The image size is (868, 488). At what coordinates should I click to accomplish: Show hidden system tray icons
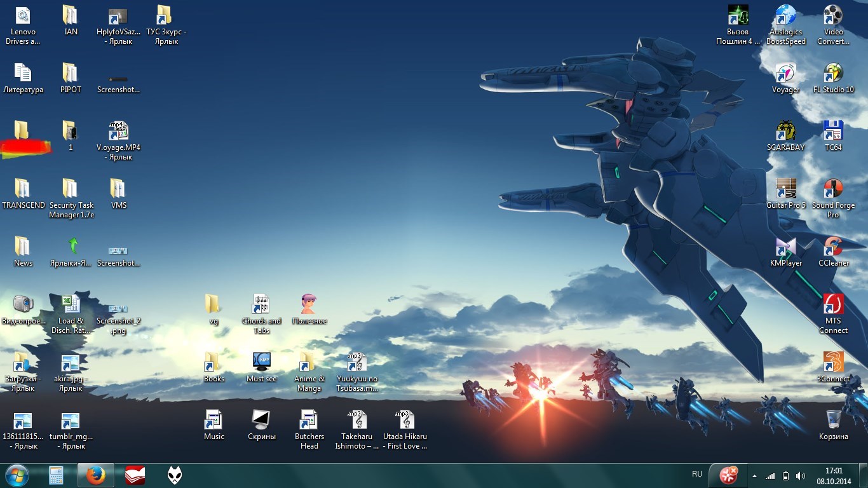coord(754,476)
